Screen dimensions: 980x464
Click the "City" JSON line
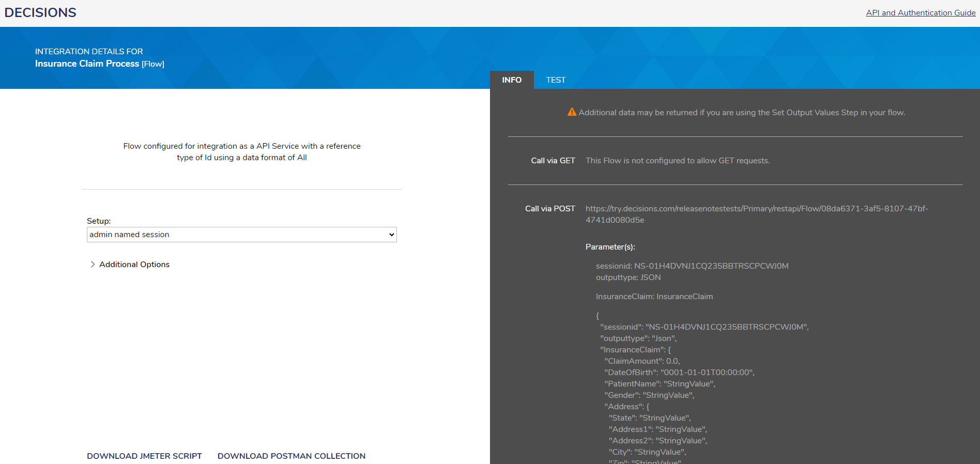tap(648, 452)
